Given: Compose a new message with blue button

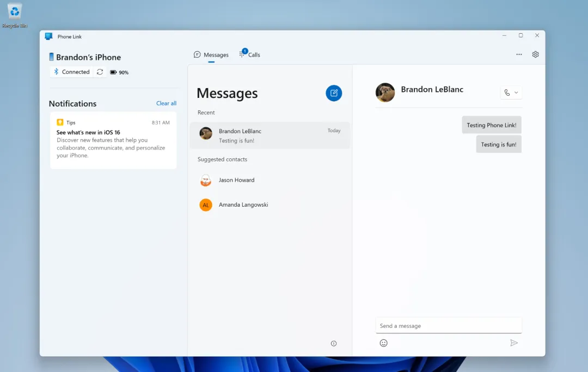Looking at the screenshot, I should (x=334, y=94).
